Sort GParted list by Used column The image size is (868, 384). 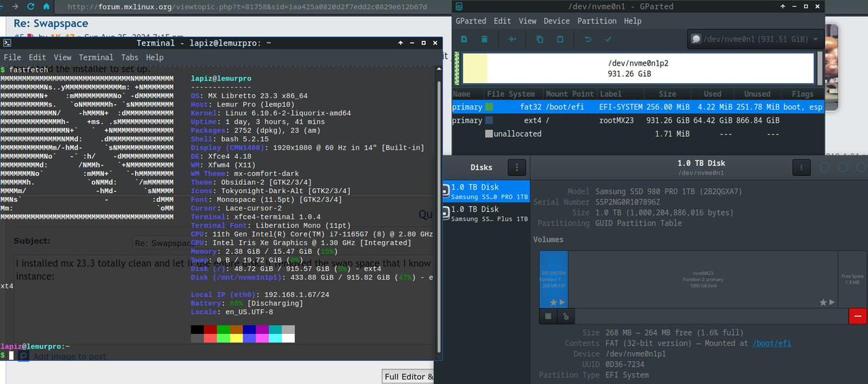712,94
